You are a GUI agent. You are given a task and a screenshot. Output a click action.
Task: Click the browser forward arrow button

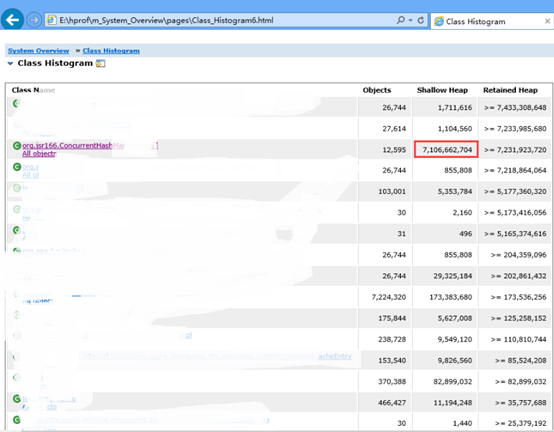pos(34,20)
